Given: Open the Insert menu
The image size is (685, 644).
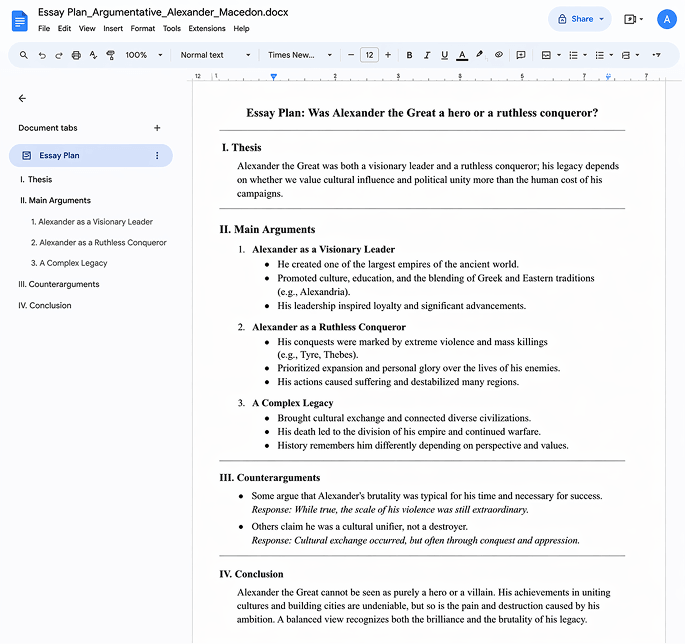Looking at the screenshot, I should coord(113,29).
